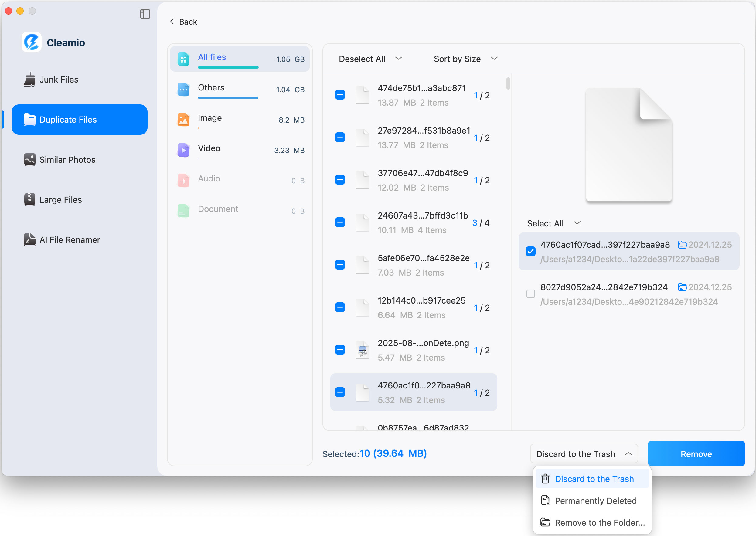Select the Similar Photos tool
Viewport: 756px width, 536px height.
pyautogui.click(x=67, y=159)
